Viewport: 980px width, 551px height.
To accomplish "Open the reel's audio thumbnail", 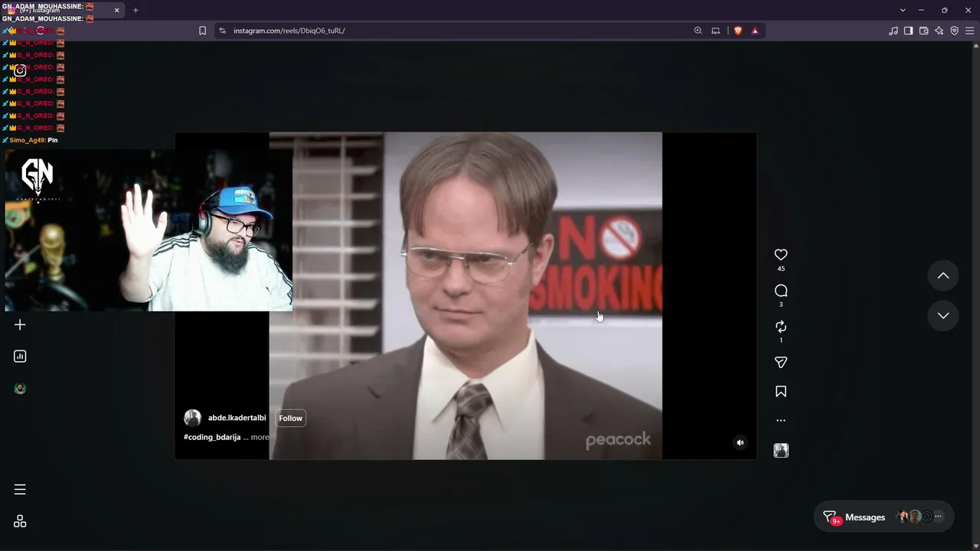I will point(781,451).
